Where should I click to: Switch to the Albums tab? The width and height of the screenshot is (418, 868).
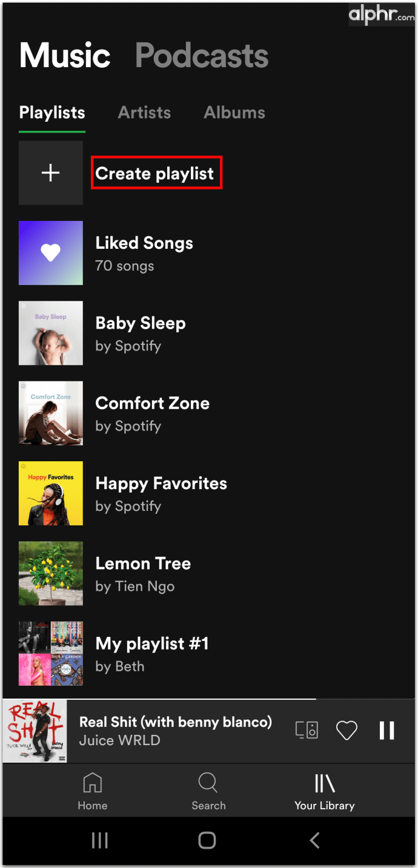(x=234, y=113)
